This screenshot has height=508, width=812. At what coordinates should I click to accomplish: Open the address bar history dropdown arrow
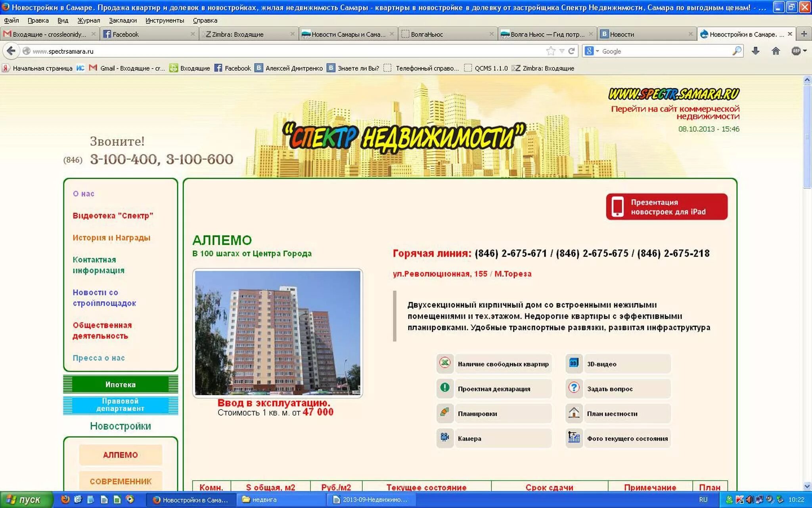tap(561, 51)
